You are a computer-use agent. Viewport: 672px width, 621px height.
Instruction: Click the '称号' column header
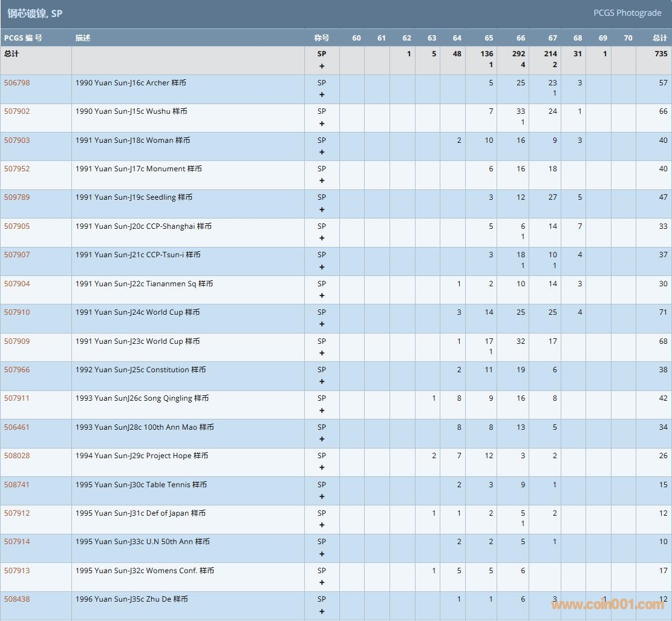coord(322,38)
